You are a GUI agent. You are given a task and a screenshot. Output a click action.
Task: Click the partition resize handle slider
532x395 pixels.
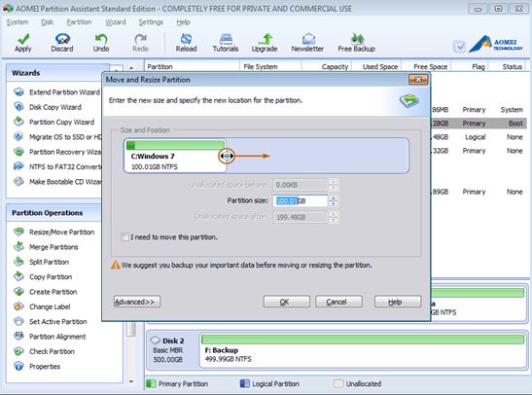click(x=227, y=156)
